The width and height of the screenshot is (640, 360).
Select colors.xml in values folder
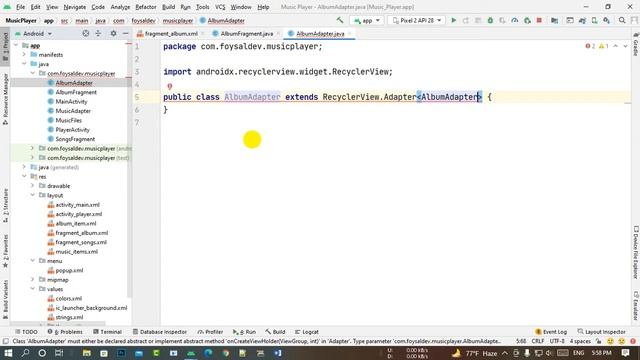(x=69, y=298)
